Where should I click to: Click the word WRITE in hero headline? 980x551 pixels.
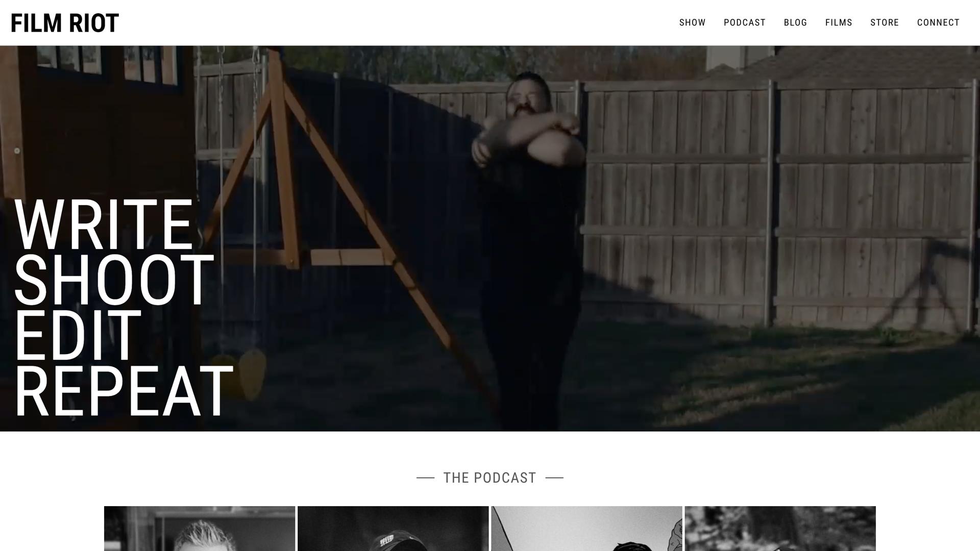(x=104, y=224)
